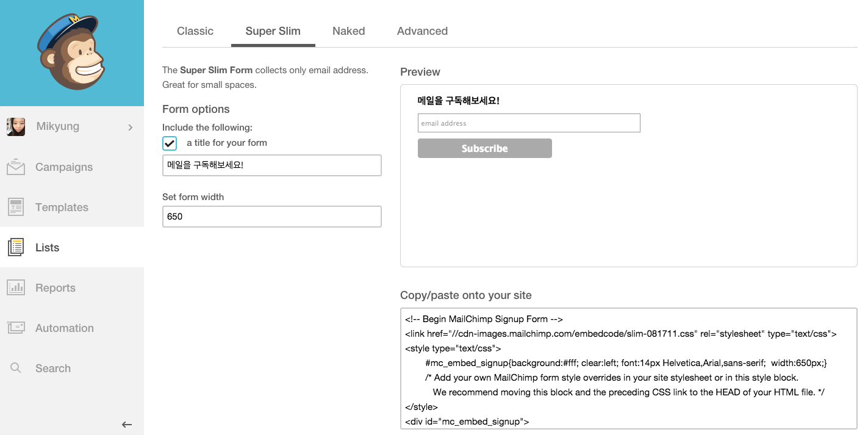Open the Naked form tab
Image resolution: width=868 pixels, height=435 pixels.
click(x=349, y=31)
